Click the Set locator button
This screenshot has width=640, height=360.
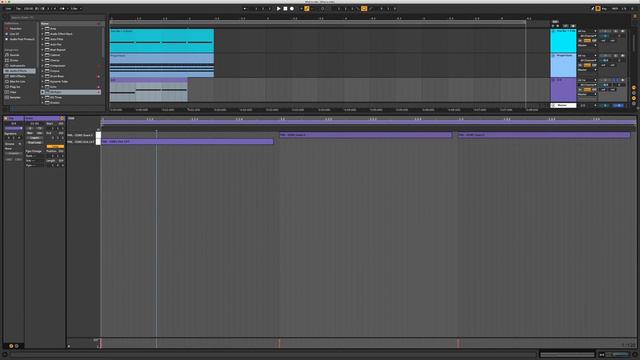[555, 22]
